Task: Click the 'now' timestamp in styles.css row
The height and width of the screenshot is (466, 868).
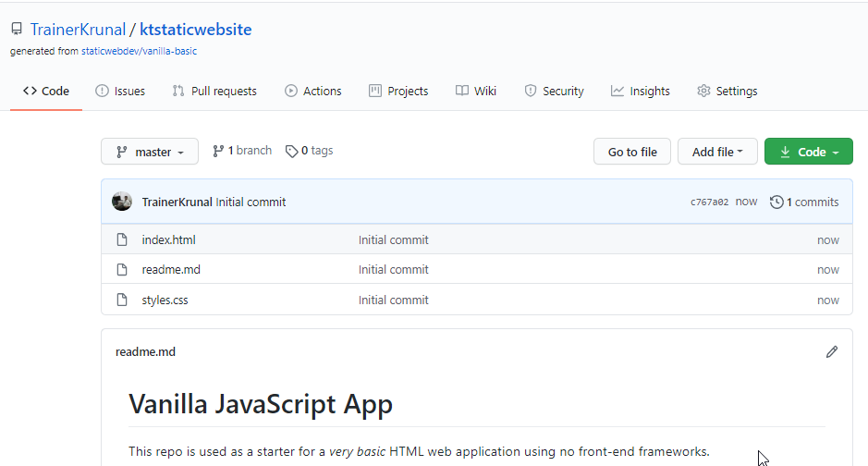Action: 828,300
